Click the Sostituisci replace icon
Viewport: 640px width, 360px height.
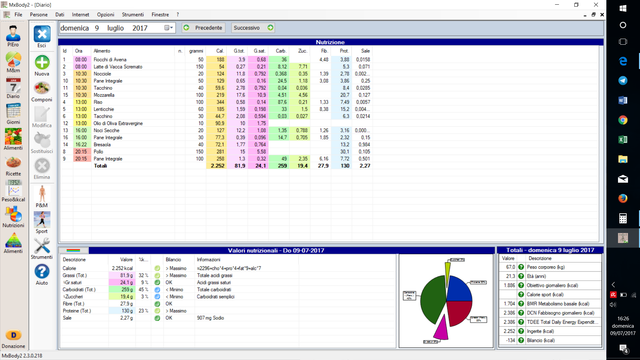coord(42,140)
